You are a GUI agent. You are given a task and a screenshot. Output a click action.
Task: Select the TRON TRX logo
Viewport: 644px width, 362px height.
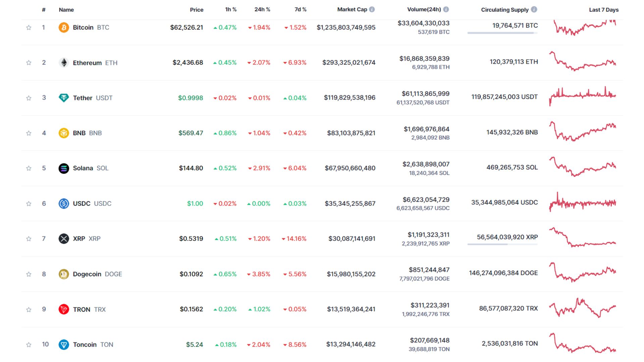click(x=64, y=309)
